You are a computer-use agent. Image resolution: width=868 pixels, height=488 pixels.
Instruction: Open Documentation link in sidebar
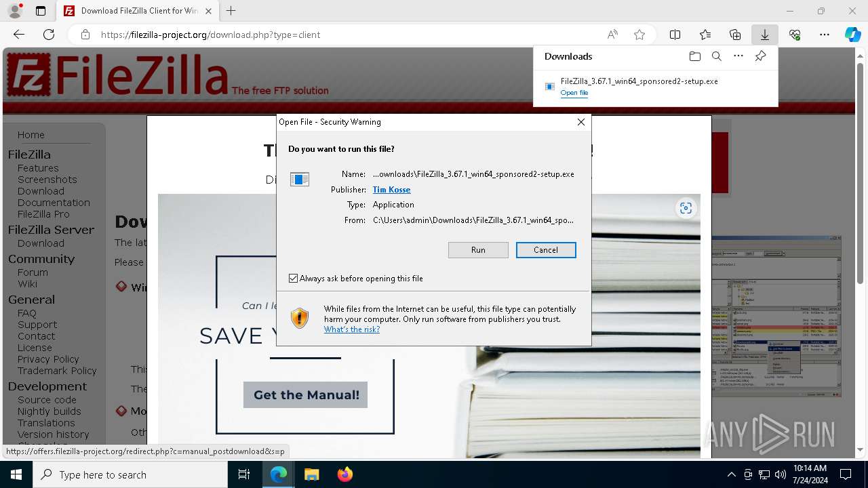pyautogui.click(x=54, y=203)
